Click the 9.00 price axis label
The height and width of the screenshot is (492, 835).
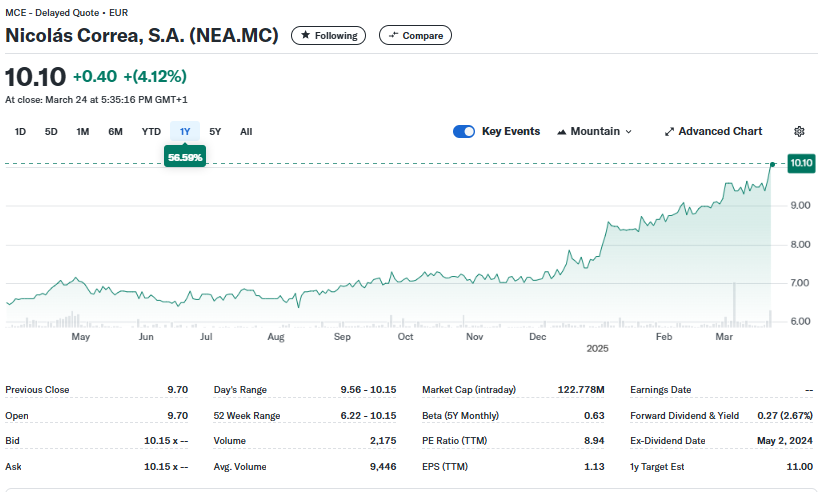pos(800,206)
